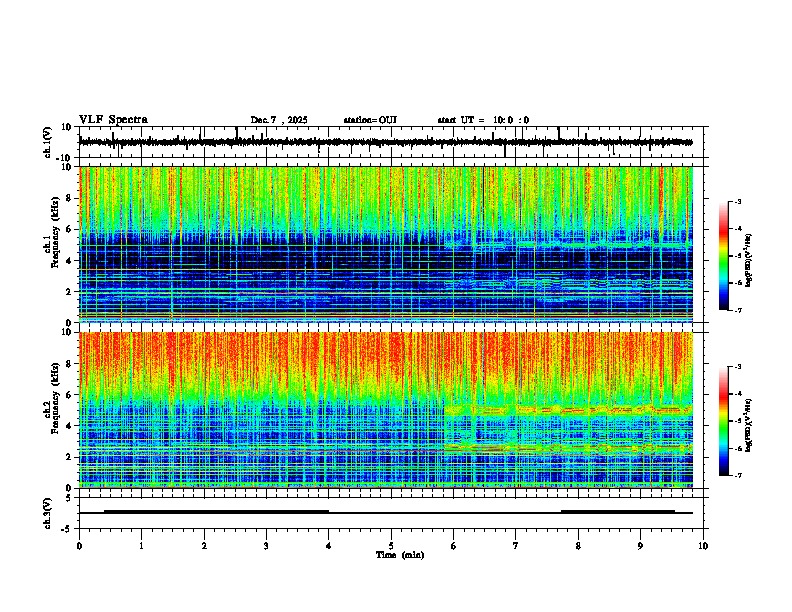Click the ch.2 spectrogram color scale bar
Image resolution: width=792 pixels, height=612 pixels.
[x=723, y=421]
